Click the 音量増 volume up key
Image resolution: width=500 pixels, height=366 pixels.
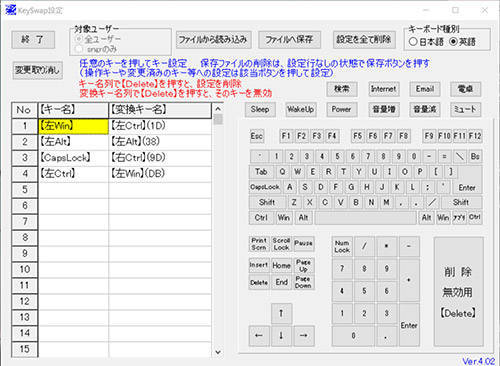[384, 109]
